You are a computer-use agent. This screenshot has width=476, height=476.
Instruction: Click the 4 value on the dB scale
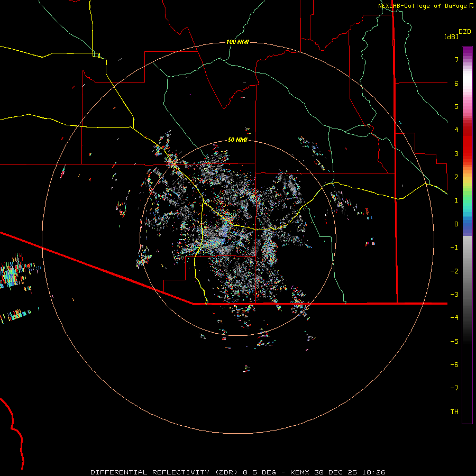456,130
